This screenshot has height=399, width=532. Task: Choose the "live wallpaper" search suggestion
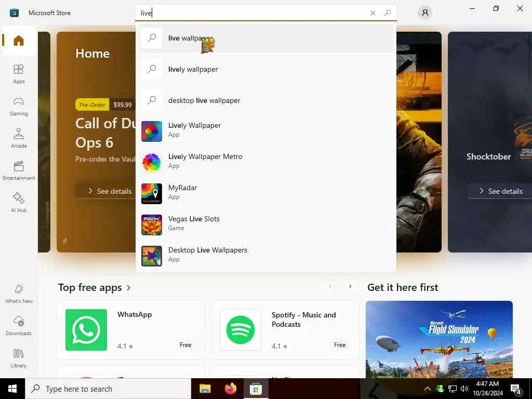[266, 37]
